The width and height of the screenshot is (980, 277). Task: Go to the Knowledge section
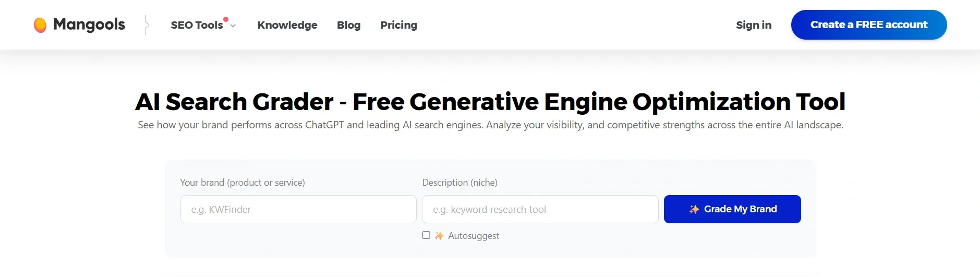click(287, 25)
